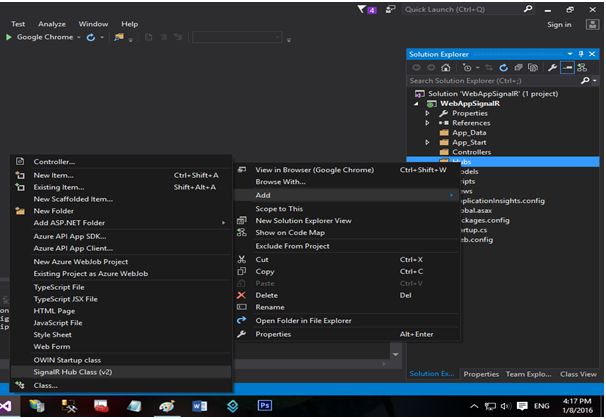Expand the References node
This screenshot has width=606, height=419.
(x=427, y=123)
